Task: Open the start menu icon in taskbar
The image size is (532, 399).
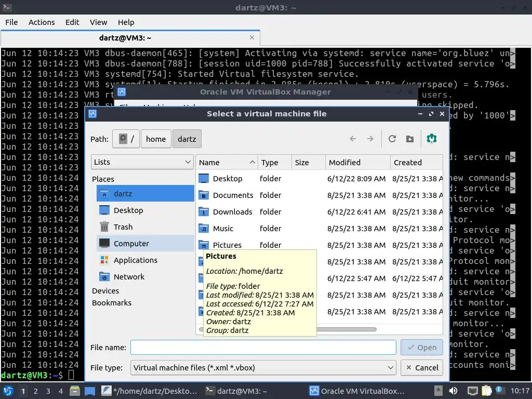Action: click(8, 391)
